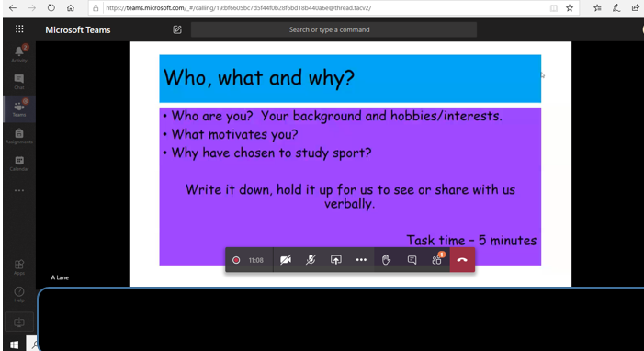The image size is (644, 351).
Task: Refresh the browser page
Action: click(51, 7)
